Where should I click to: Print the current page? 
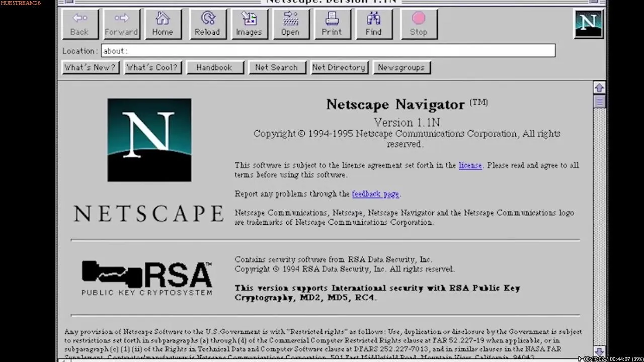coord(332,24)
